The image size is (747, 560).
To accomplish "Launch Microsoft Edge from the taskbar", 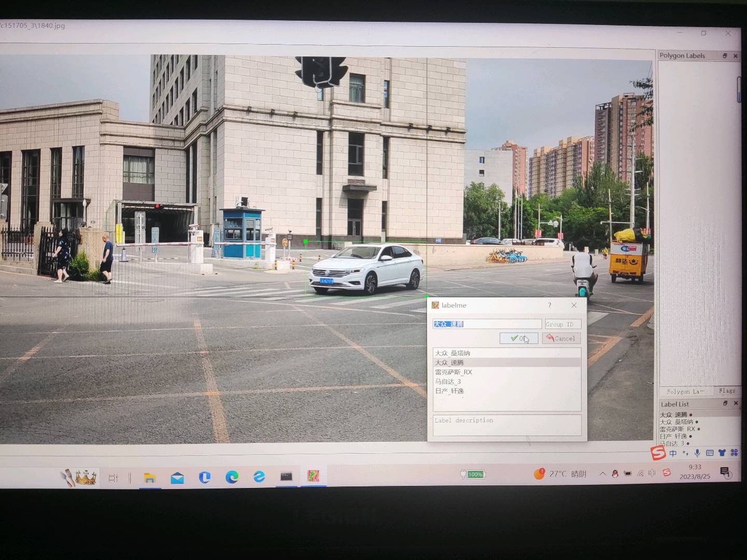I will coord(232,477).
